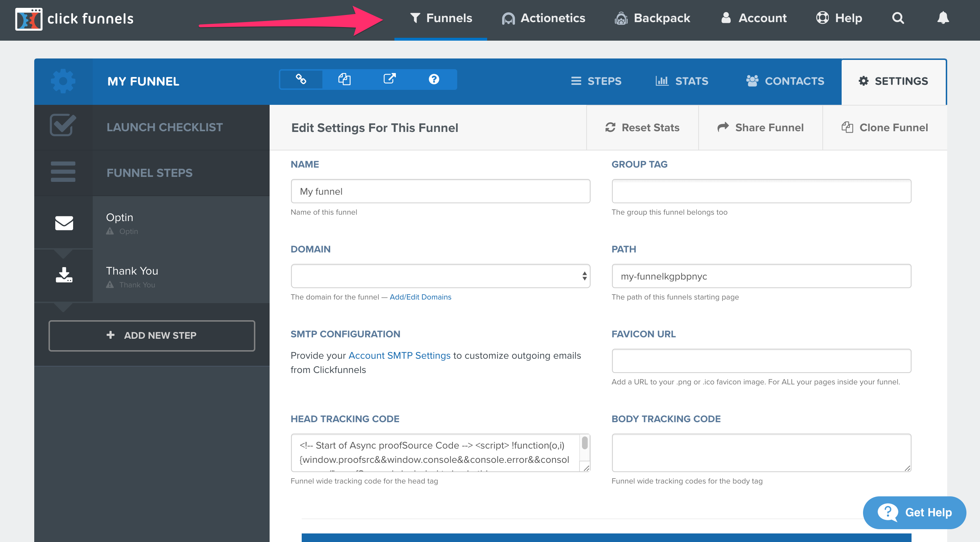Screen dimensions: 980x542
Task: Click the Clone Funnel copy icon
Action: point(847,127)
